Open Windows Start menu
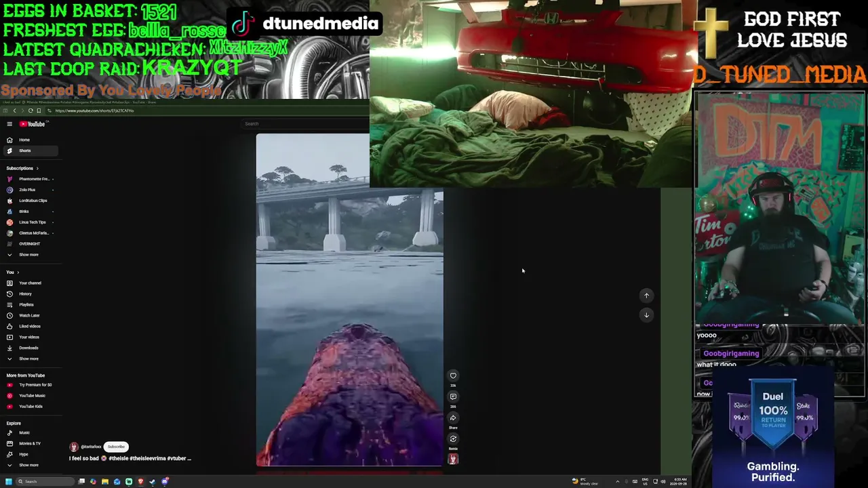 9,482
